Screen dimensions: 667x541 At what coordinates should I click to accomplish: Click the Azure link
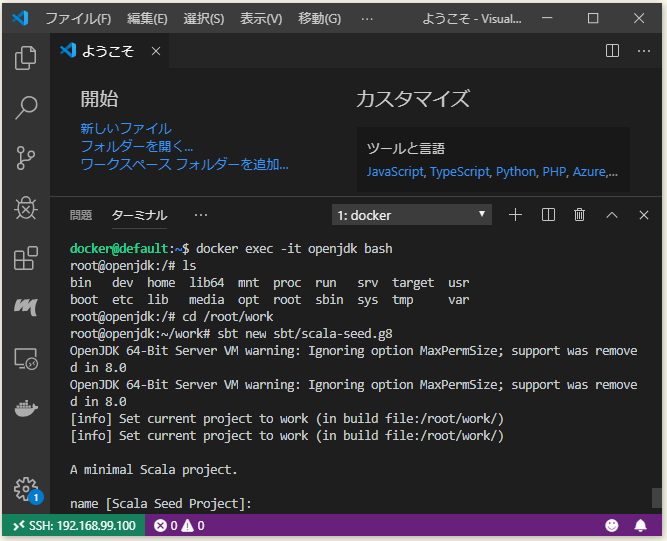[589, 172]
